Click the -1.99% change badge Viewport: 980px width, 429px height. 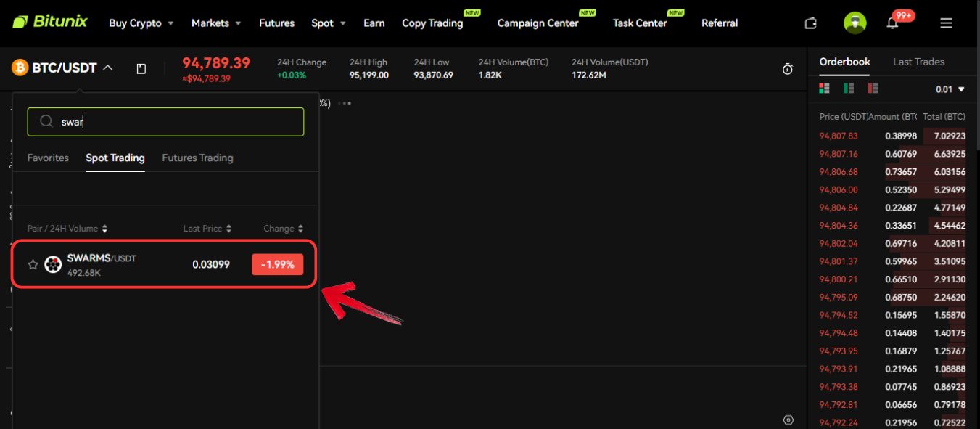point(277,264)
